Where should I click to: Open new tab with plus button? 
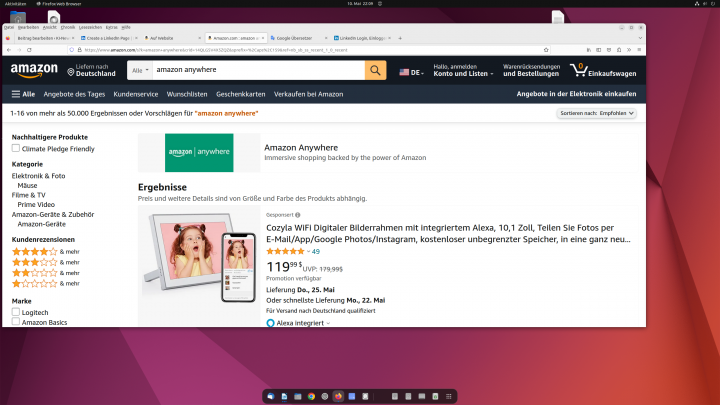400,38
